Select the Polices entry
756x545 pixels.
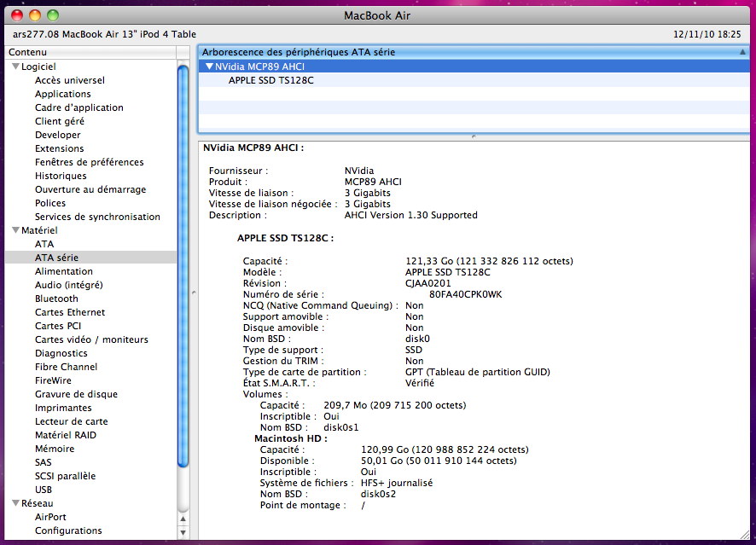pos(50,203)
